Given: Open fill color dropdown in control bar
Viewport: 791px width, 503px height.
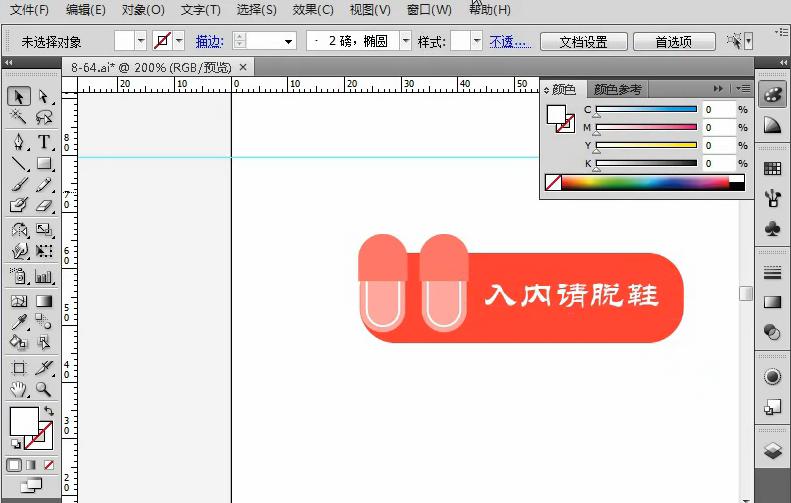Looking at the screenshot, I should (141, 41).
